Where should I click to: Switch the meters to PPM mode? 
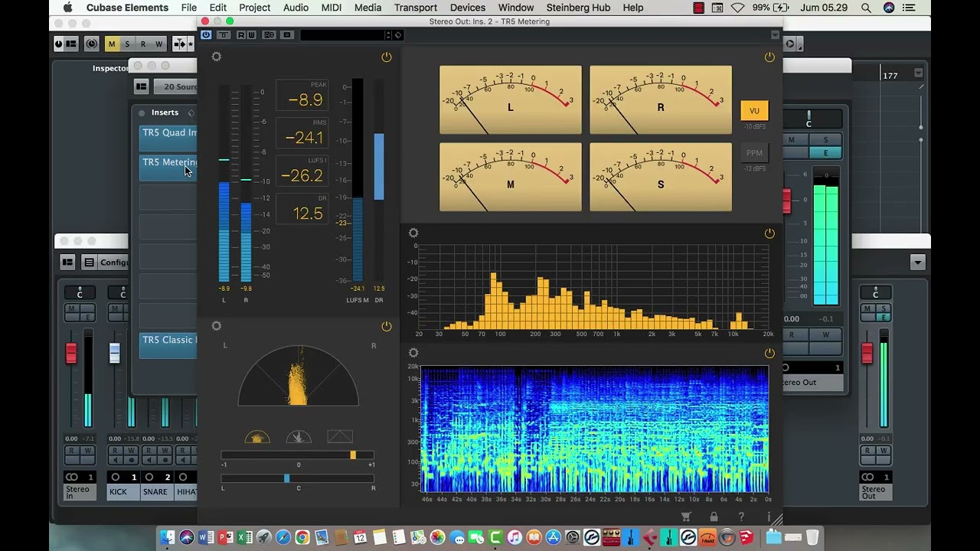754,153
